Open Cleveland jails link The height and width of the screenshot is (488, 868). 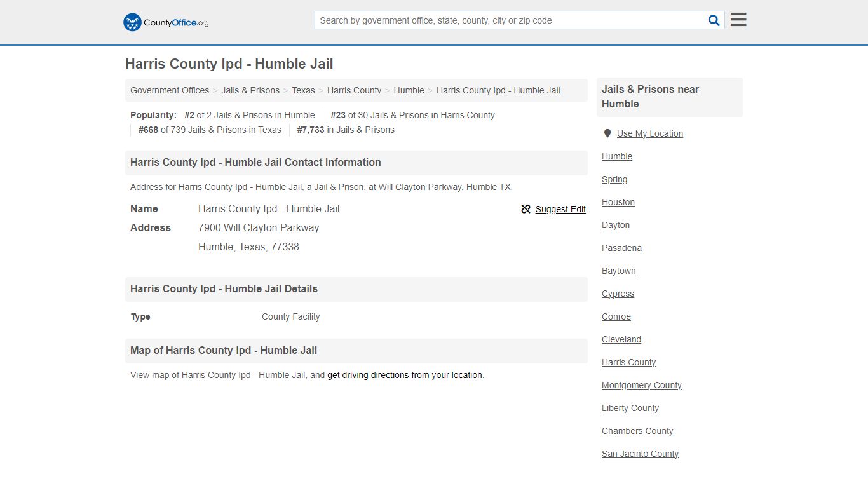pos(621,339)
